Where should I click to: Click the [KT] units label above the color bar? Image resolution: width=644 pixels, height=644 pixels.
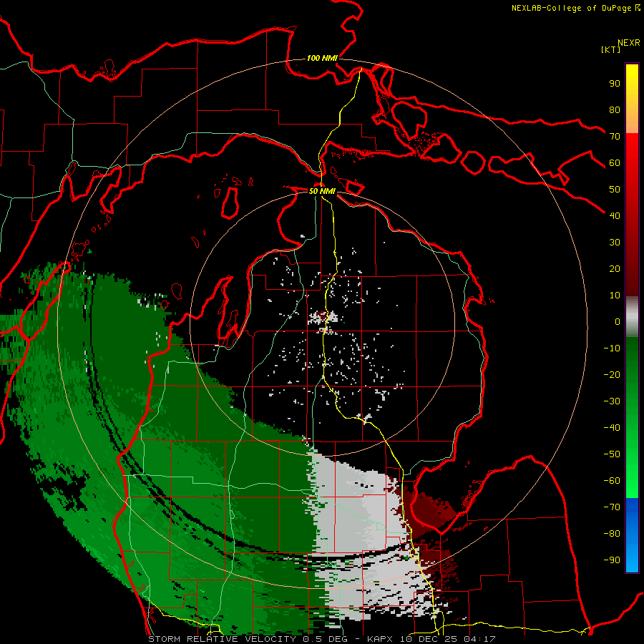coord(611,49)
